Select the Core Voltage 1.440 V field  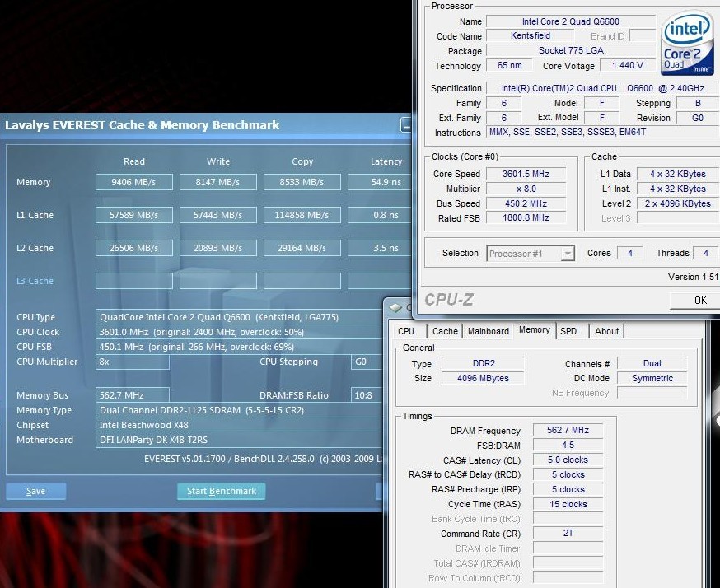click(628, 65)
